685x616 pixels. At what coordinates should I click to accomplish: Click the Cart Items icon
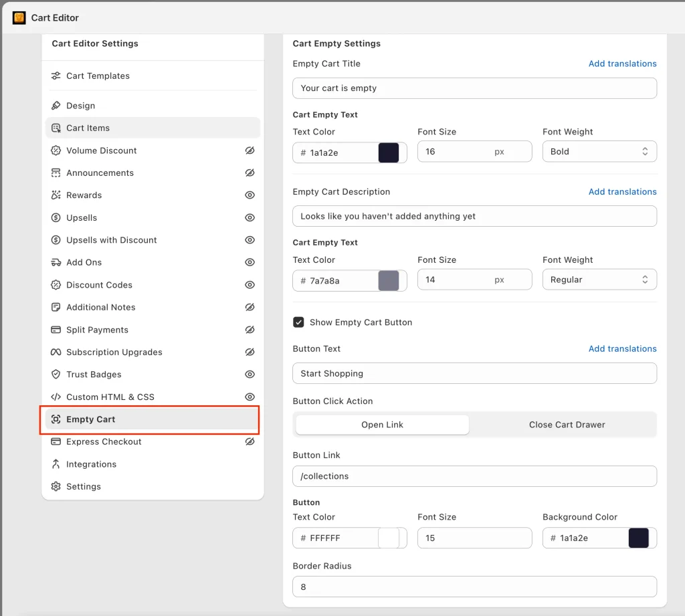coord(56,128)
